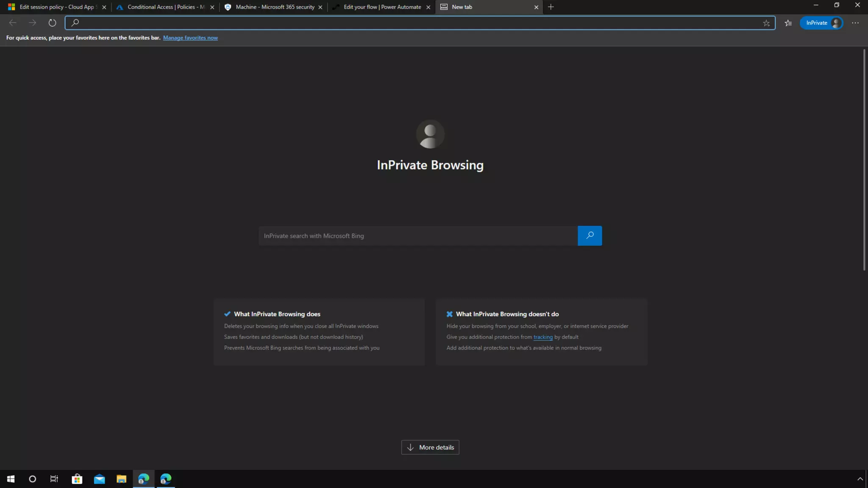This screenshot has height=488, width=868.
Task: Open the InPrivate profile badge
Action: point(821,23)
